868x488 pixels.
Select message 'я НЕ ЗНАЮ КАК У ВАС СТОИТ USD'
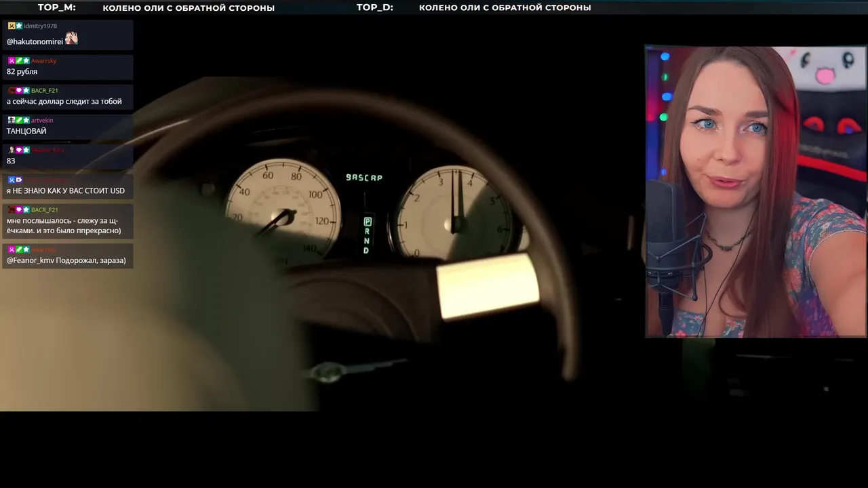[66, 190]
